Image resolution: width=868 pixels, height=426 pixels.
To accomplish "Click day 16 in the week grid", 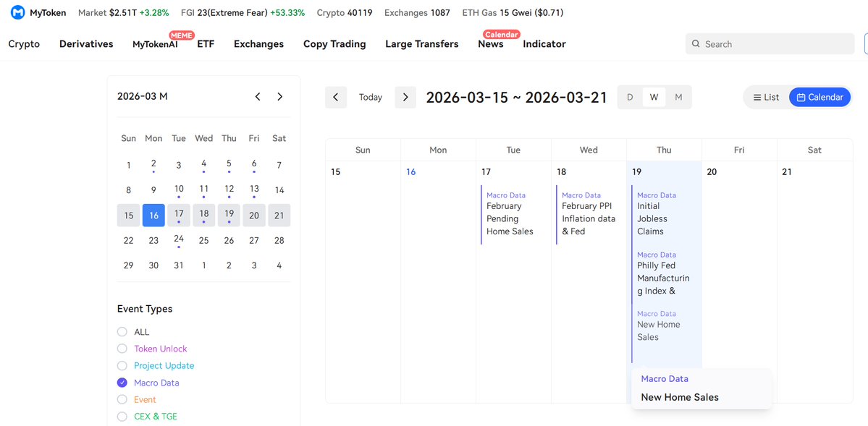I will click(410, 172).
